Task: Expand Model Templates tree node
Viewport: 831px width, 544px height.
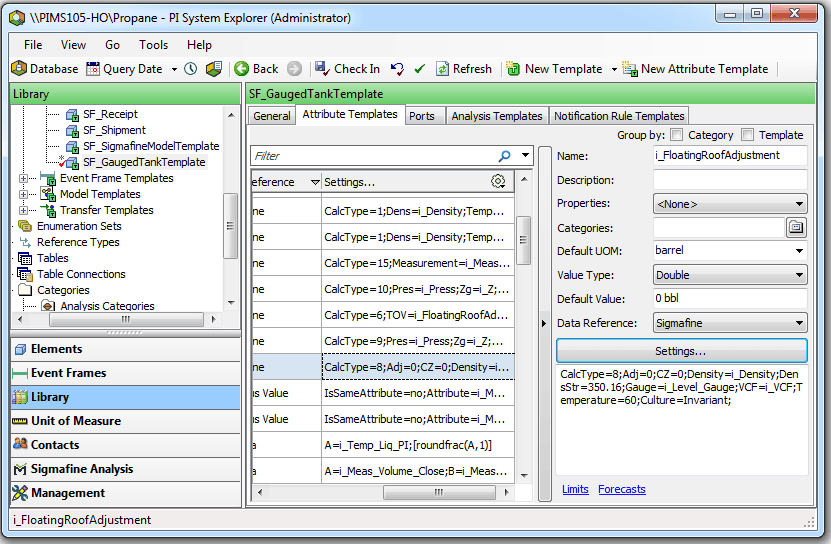Action: 23,195
